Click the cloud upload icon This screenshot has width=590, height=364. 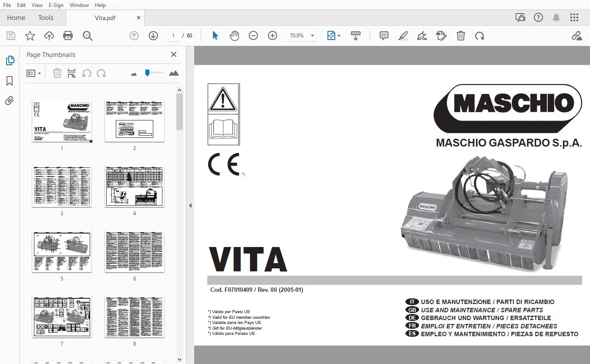[49, 36]
